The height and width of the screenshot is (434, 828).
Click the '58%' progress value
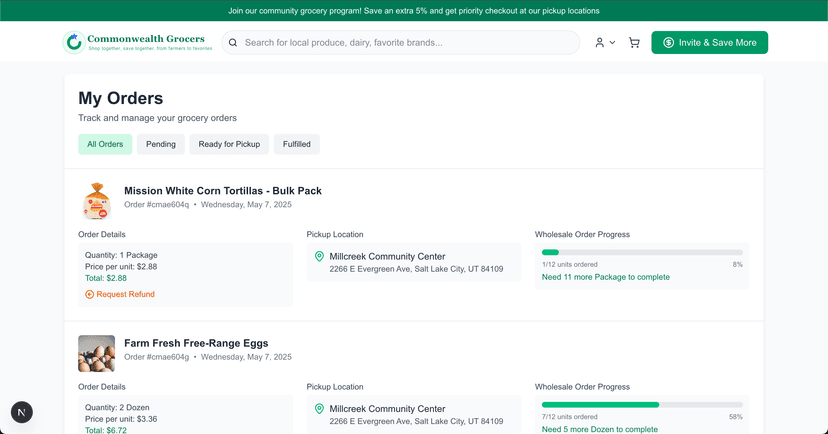click(736, 417)
